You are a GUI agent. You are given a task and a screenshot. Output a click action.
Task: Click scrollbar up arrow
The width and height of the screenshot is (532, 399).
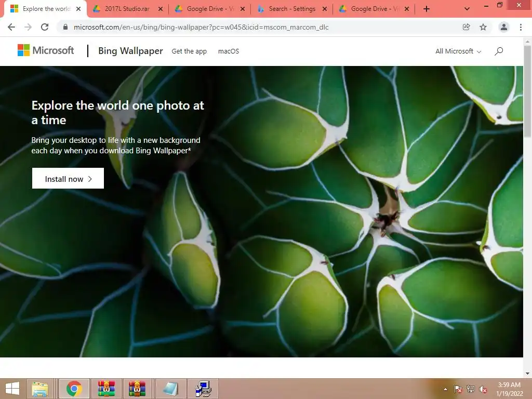(527, 41)
